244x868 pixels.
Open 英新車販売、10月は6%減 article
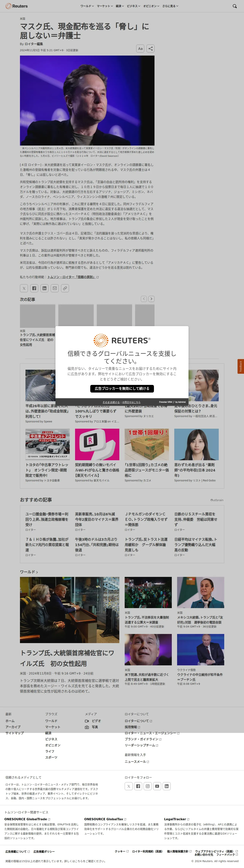97,519
